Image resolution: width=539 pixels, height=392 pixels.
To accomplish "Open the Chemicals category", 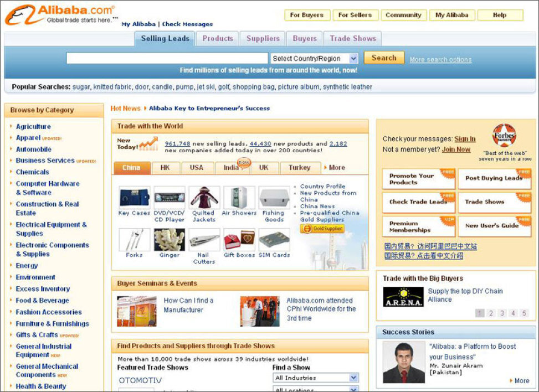I will pos(32,172).
